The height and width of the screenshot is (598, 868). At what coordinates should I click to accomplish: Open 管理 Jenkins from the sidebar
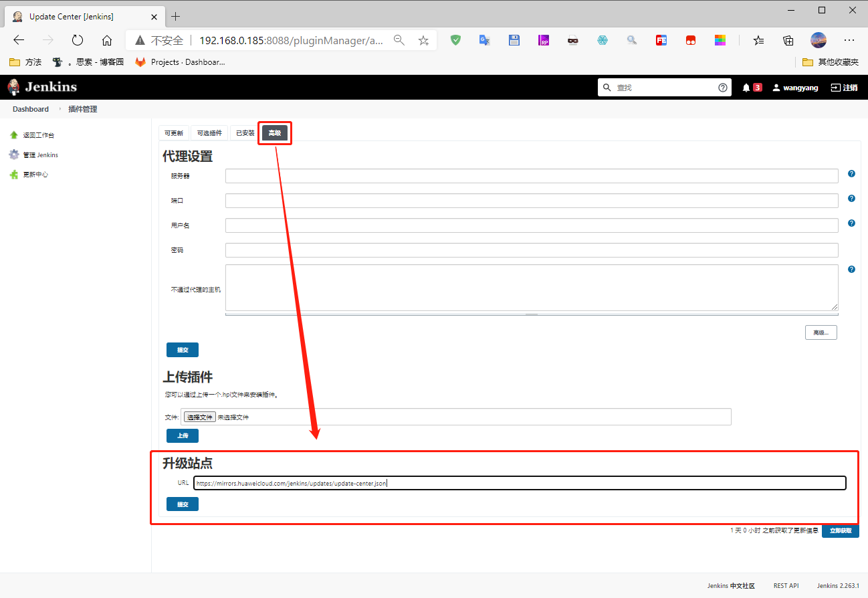click(33, 155)
